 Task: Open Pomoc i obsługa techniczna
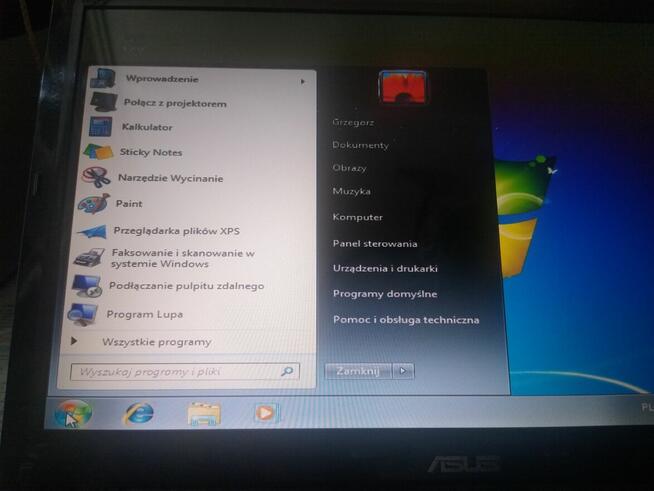[406, 320]
